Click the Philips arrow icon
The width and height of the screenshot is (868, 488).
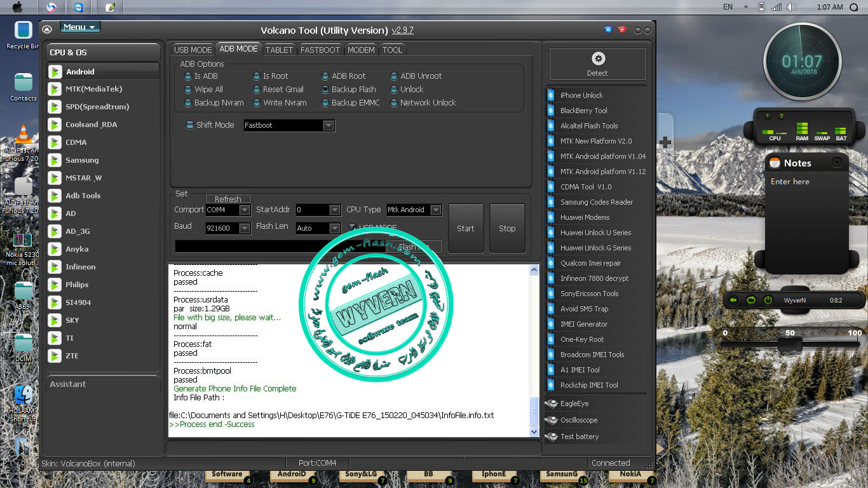click(x=55, y=285)
